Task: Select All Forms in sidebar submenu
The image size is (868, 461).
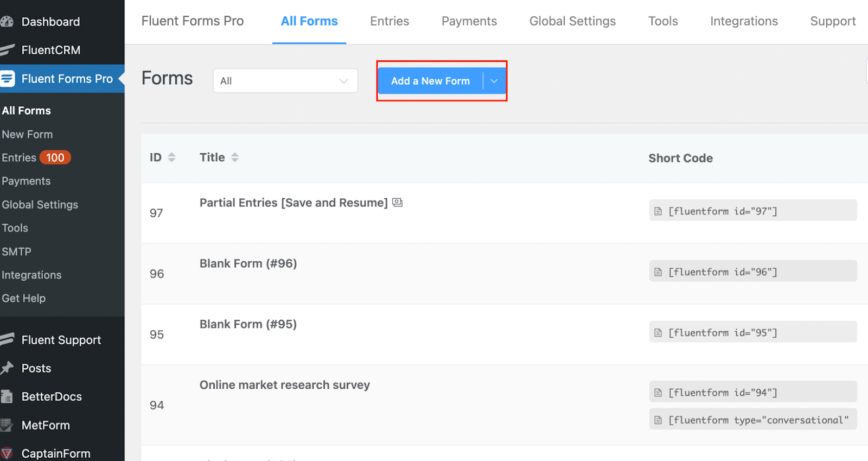Action: click(27, 111)
